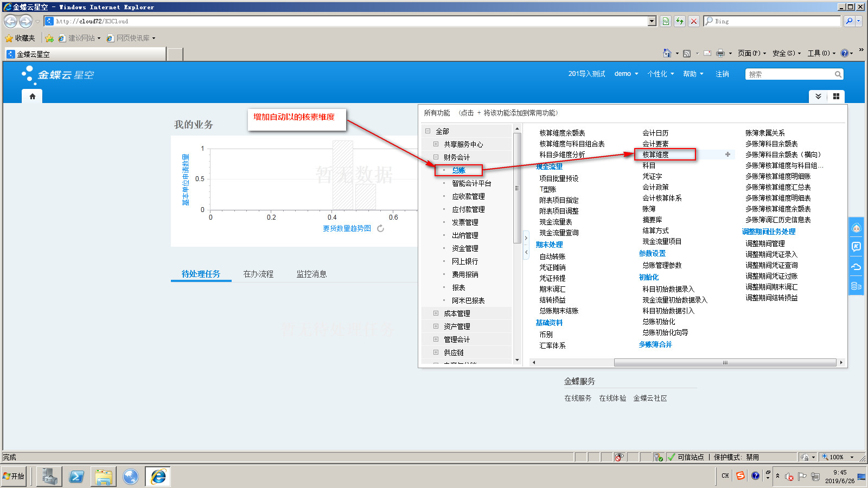Click the IE back button
Viewport: 868px width, 488px height.
10,21
